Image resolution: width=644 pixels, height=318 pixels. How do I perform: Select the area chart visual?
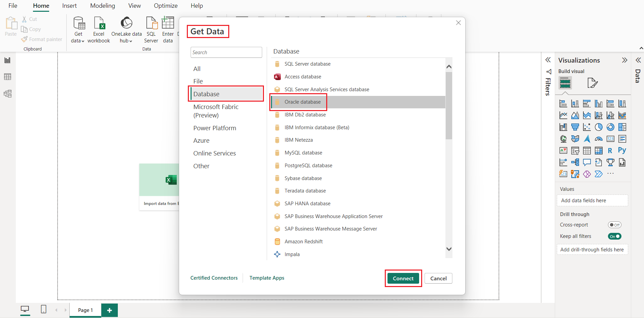click(575, 115)
